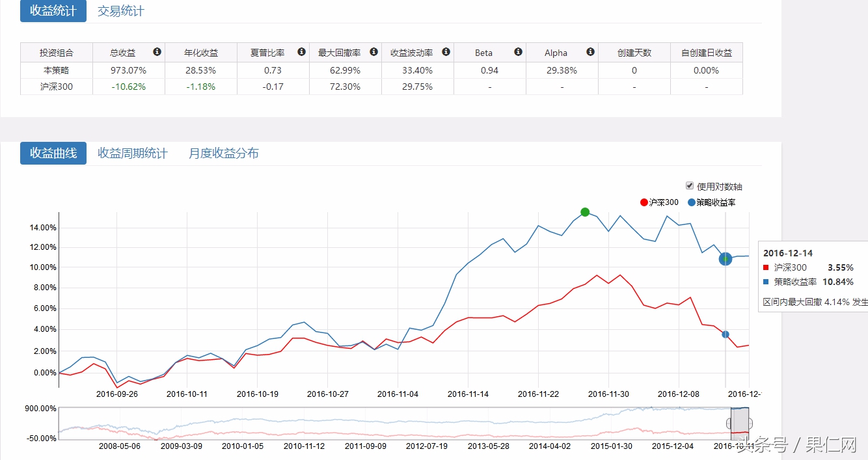Image resolution: width=868 pixels, height=460 pixels.
Task: Select the 收益曲线 tab
Action: pyautogui.click(x=53, y=153)
